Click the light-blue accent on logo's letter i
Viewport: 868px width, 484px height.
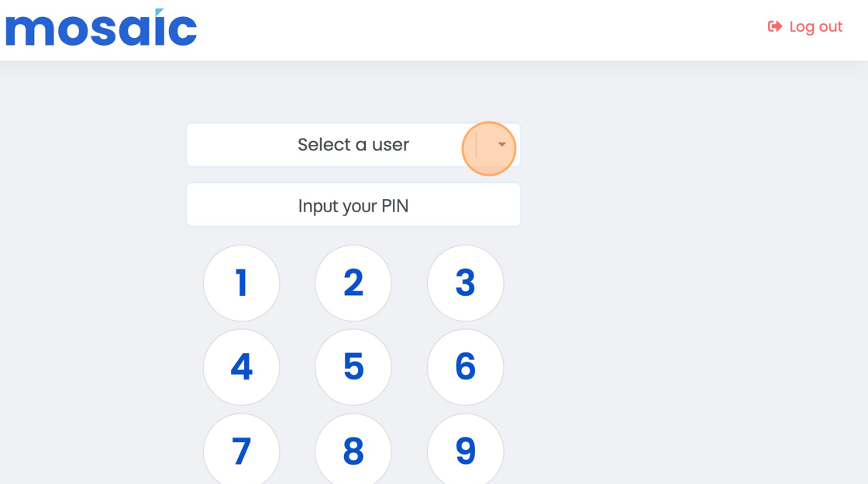pyautogui.click(x=159, y=12)
